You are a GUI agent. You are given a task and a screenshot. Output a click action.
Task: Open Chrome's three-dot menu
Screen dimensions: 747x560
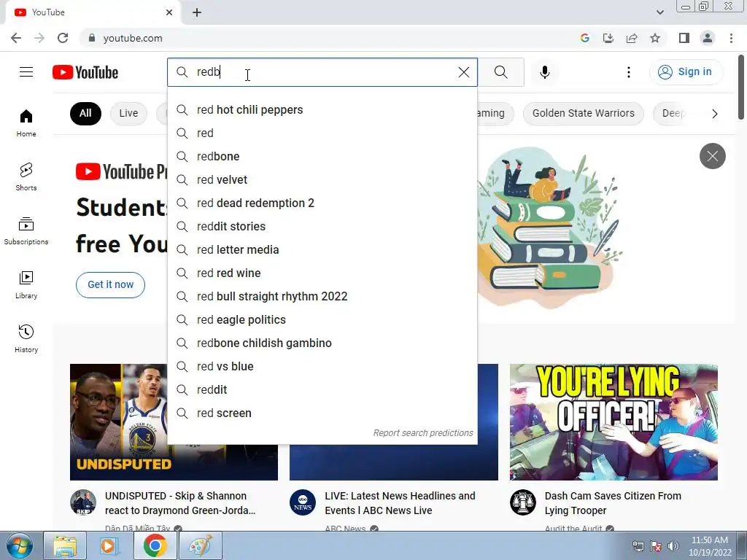(x=731, y=38)
